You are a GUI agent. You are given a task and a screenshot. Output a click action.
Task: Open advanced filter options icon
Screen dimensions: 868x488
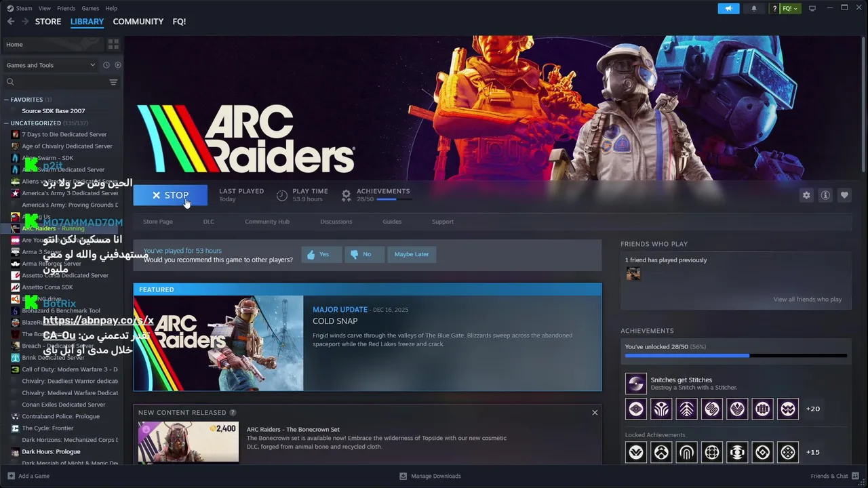coord(113,82)
